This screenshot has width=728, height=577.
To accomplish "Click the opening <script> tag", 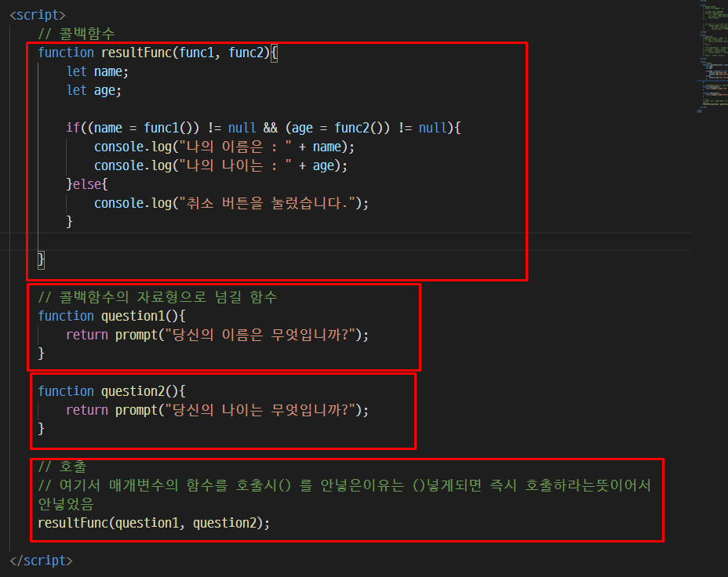I will 38,15.
